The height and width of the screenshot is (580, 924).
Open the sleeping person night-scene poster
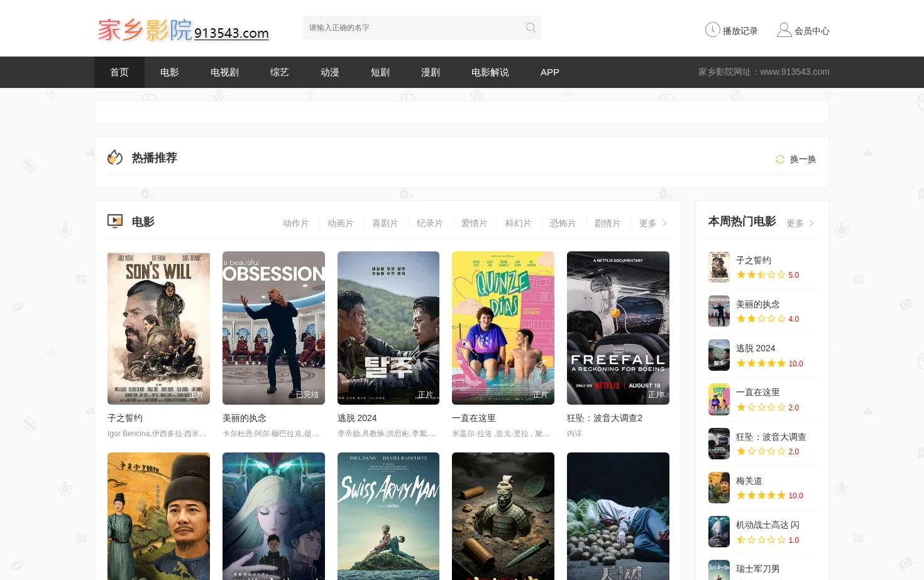pos(618,516)
